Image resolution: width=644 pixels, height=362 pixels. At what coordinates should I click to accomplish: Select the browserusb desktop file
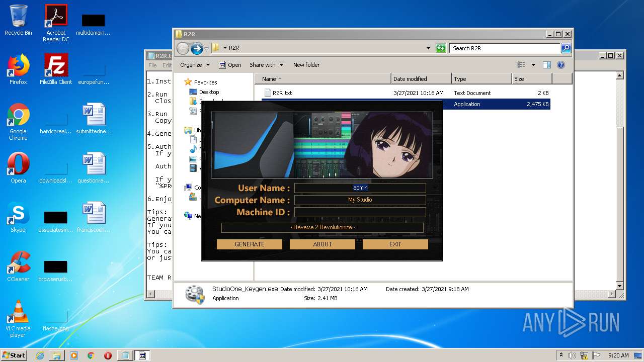pyautogui.click(x=56, y=270)
